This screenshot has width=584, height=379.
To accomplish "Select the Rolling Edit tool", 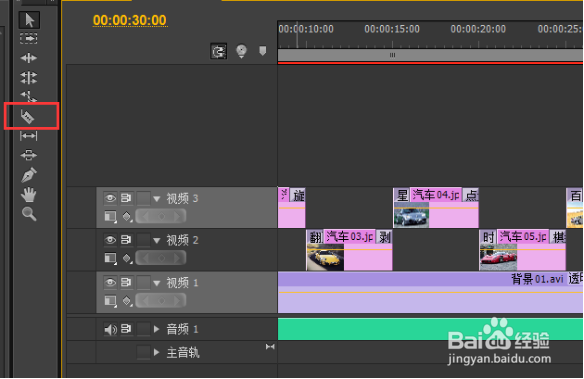I will (x=29, y=77).
